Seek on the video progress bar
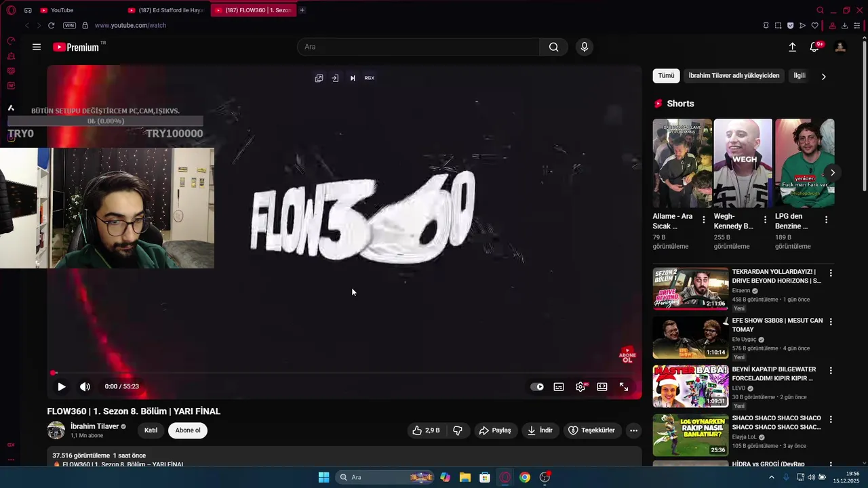Viewport: 868px width, 488px height. (x=344, y=373)
